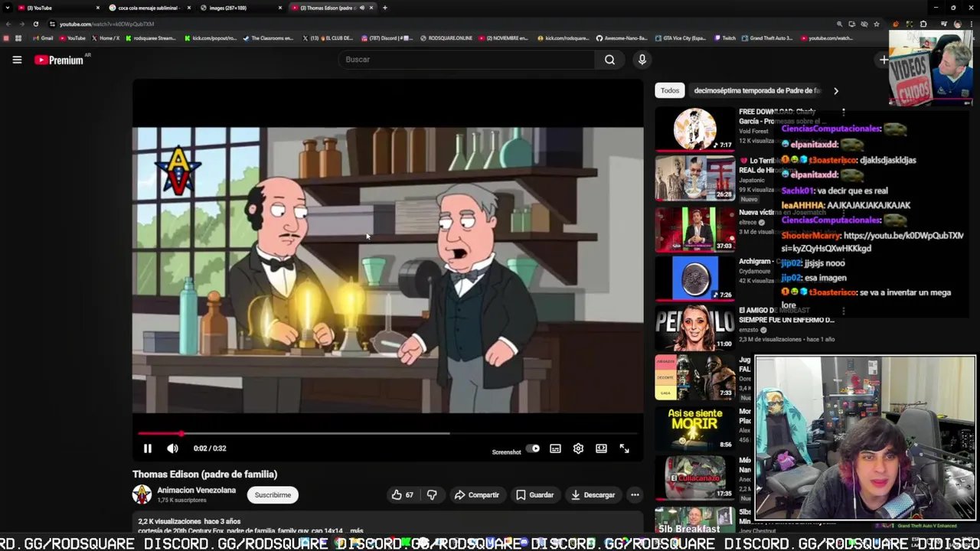This screenshot has width=980, height=551.
Task: Open the Gmail bookmark
Action: pos(43,38)
